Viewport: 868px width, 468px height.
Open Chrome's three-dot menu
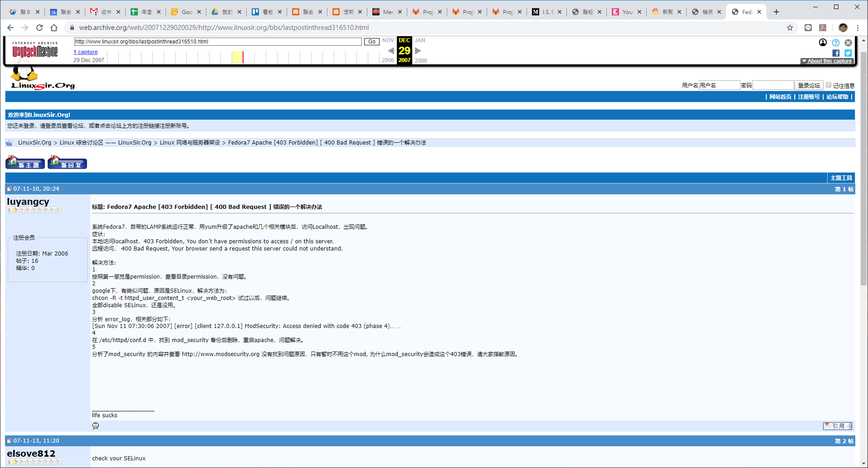(858, 28)
